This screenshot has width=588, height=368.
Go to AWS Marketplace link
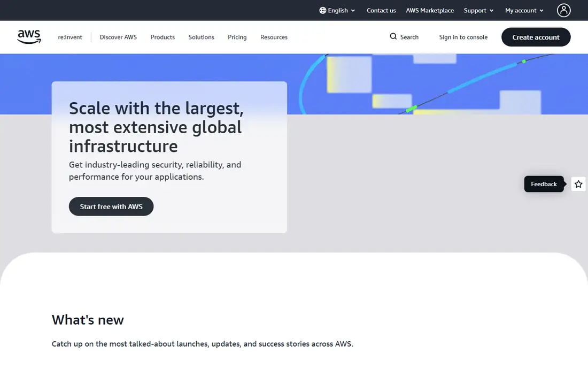(x=430, y=11)
